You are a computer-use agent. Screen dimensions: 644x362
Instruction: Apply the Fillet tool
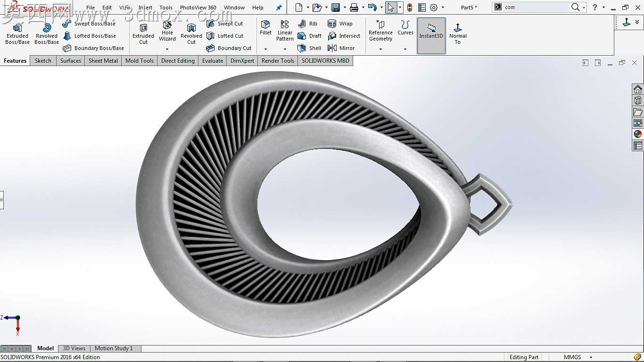tap(265, 28)
